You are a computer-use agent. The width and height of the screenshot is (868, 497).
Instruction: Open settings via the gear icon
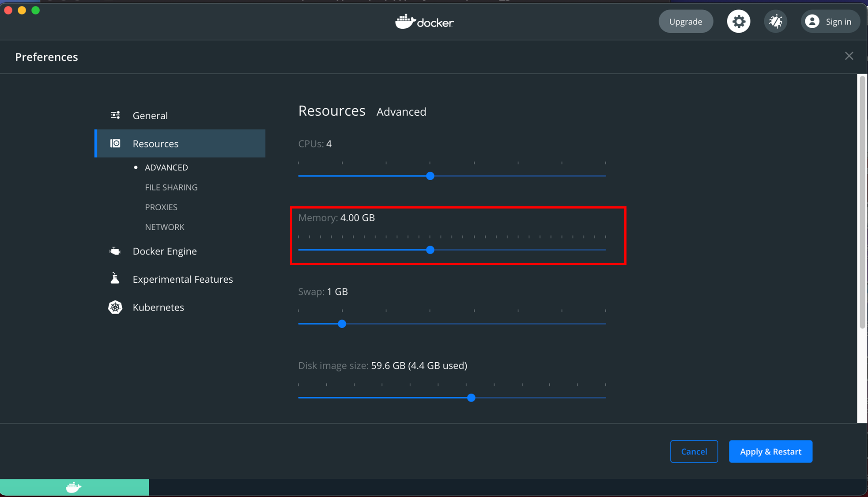click(738, 21)
